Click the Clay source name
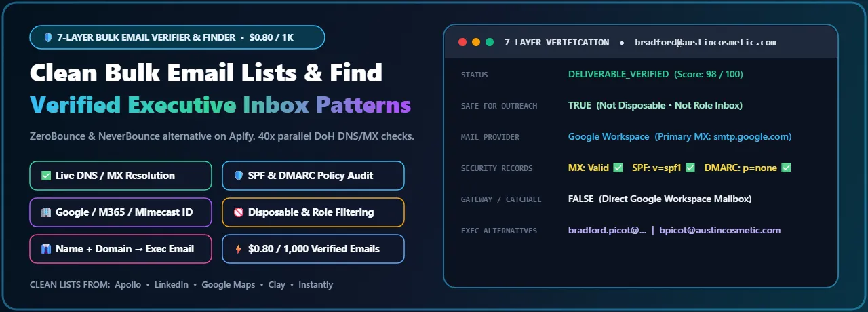 pyautogui.click(x=277, y=285)
